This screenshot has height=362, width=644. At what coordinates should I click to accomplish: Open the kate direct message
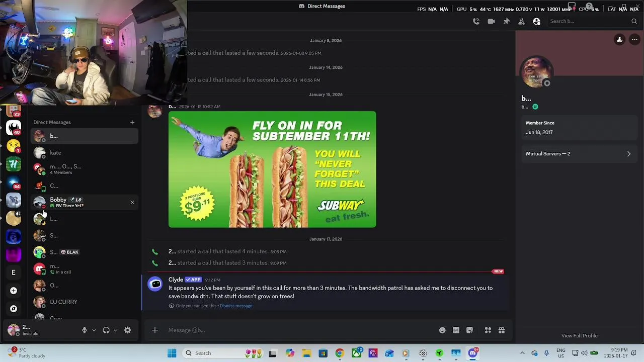coord(84,152)
